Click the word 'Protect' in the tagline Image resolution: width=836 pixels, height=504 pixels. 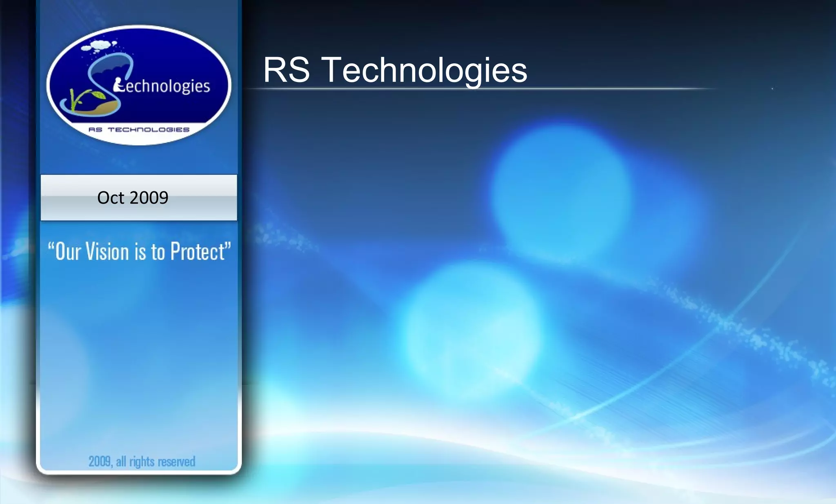click(x=198, y=251)
